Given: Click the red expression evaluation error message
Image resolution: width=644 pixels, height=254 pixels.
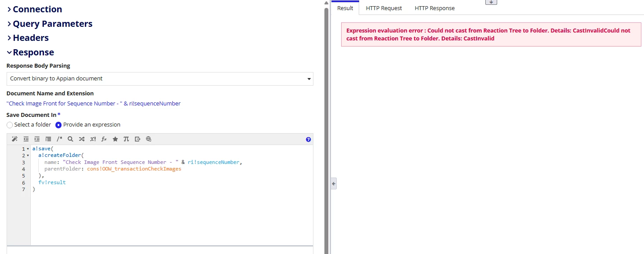Looking at the screenshot, I should [x=491, y=34].
